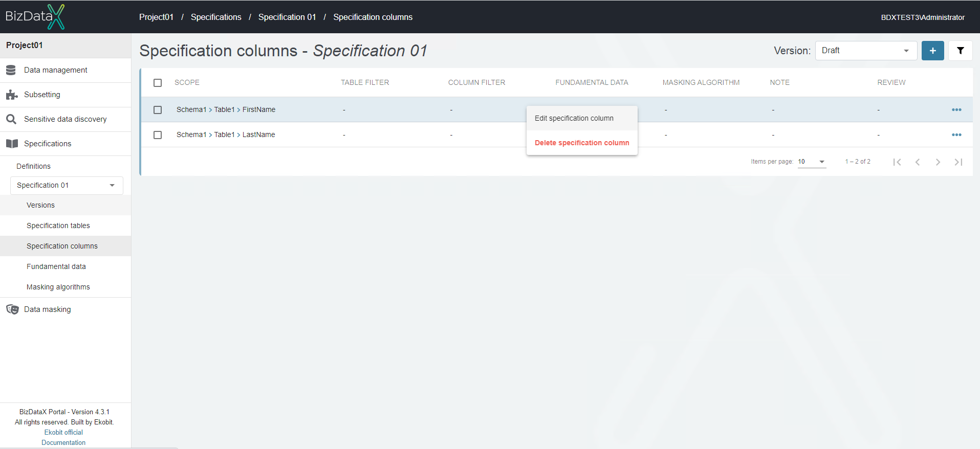The height and width of the screenshot is (449, 980).
Task: Open Specification tables in the sidebar
Action: pyautogui.click(x=66, y=226)
